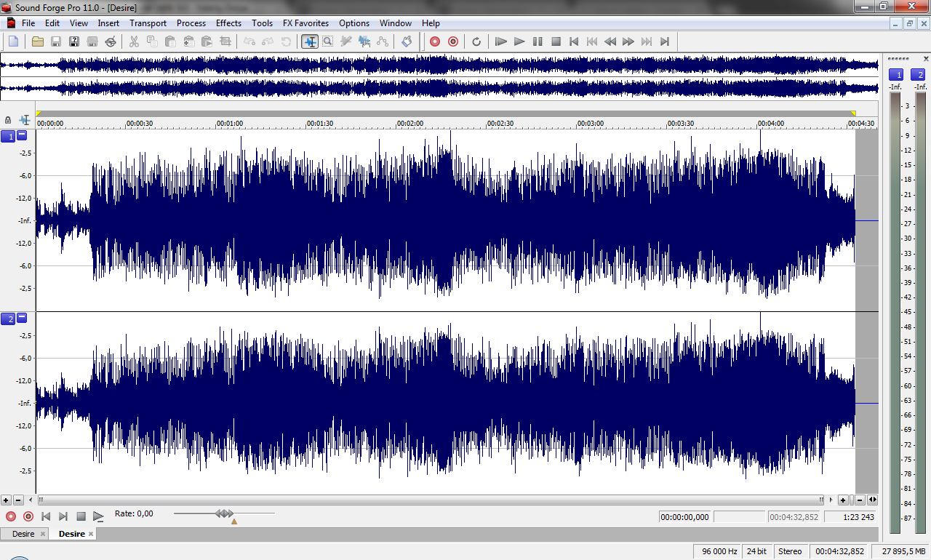Pause playback from the top toolbar
The height and width of the screenshot is (560, 931).
coord(538,41)
